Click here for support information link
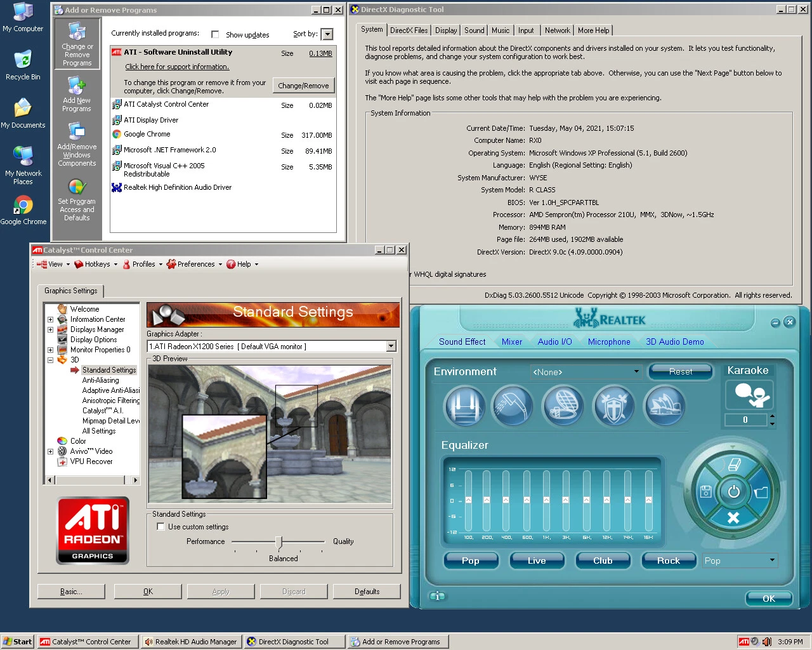 [x=177, y=67]
